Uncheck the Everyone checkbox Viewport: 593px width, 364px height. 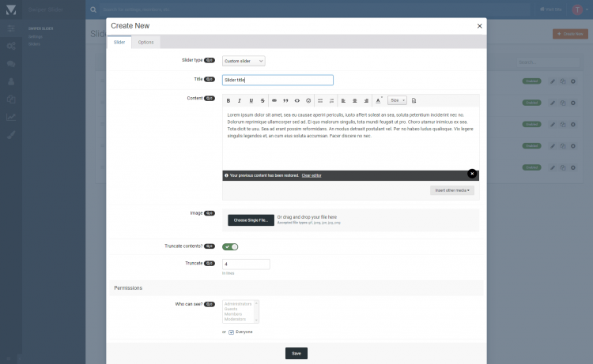(x=232, y=332)
